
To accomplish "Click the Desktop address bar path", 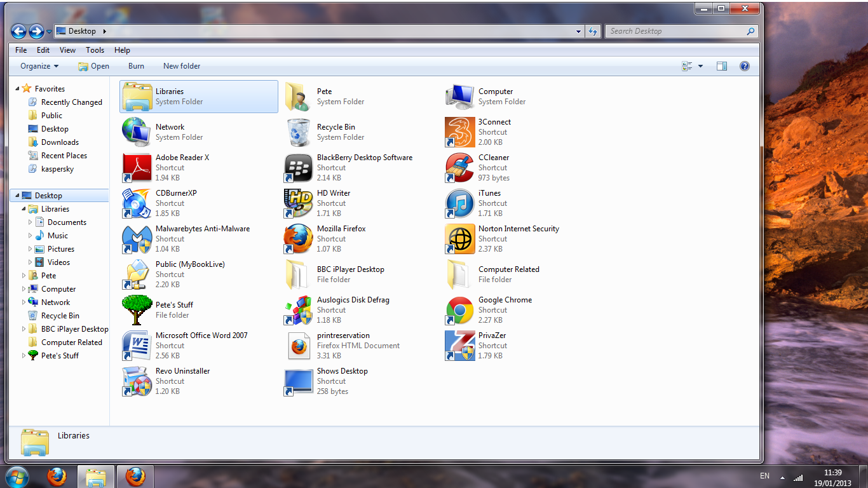I will point(82,31).
